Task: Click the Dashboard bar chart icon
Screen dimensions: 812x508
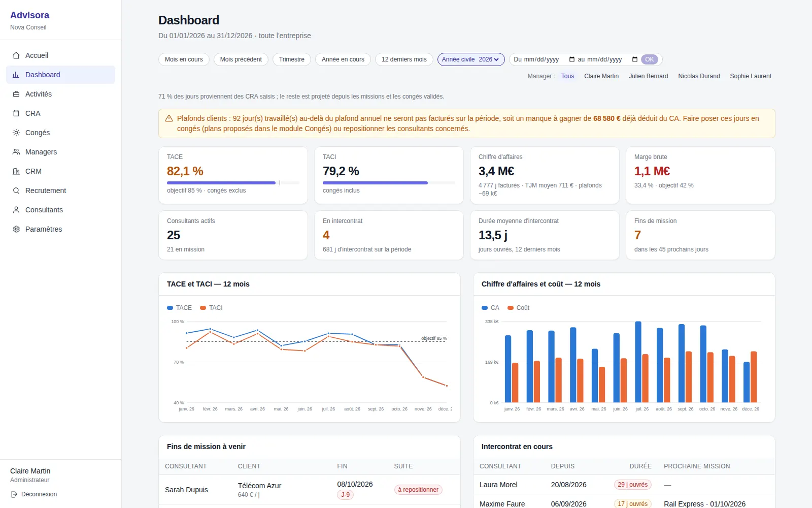Action: [16, 75]
